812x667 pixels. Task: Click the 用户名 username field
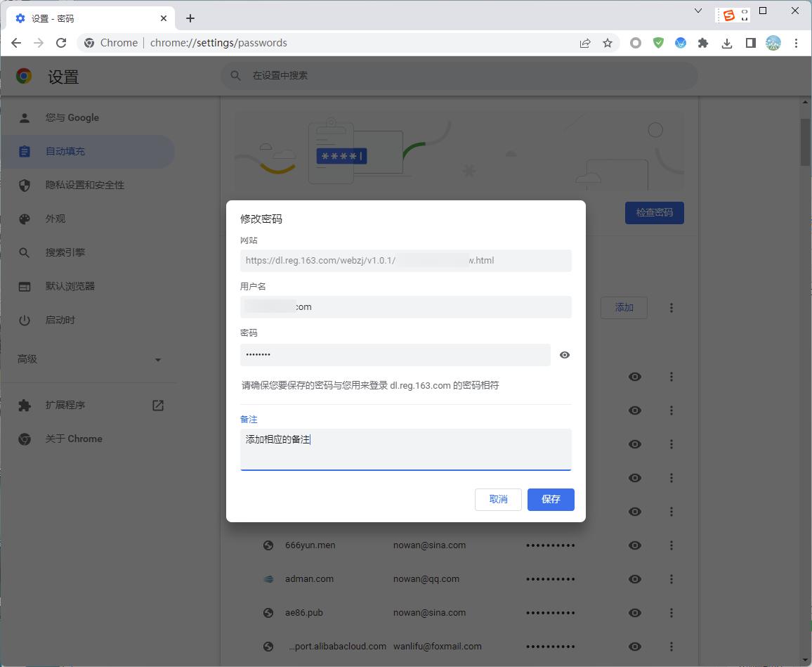coord(406,307)
